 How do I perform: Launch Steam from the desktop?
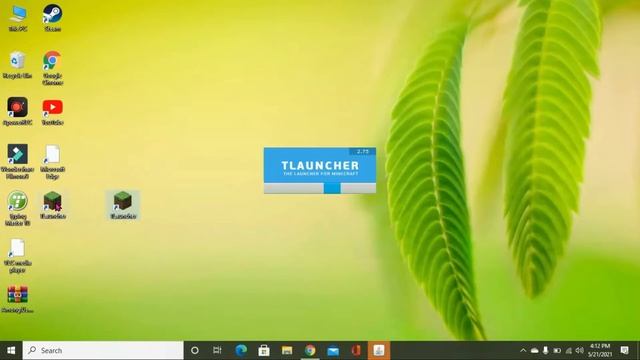click(x=53, y=18)
